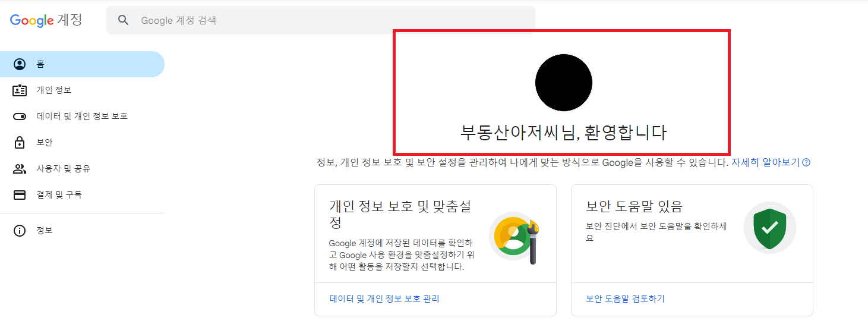Click the 부동산아저씨님, 환영합니다 heading
This screenshot has width=868, height=330.
click(564, 132)
